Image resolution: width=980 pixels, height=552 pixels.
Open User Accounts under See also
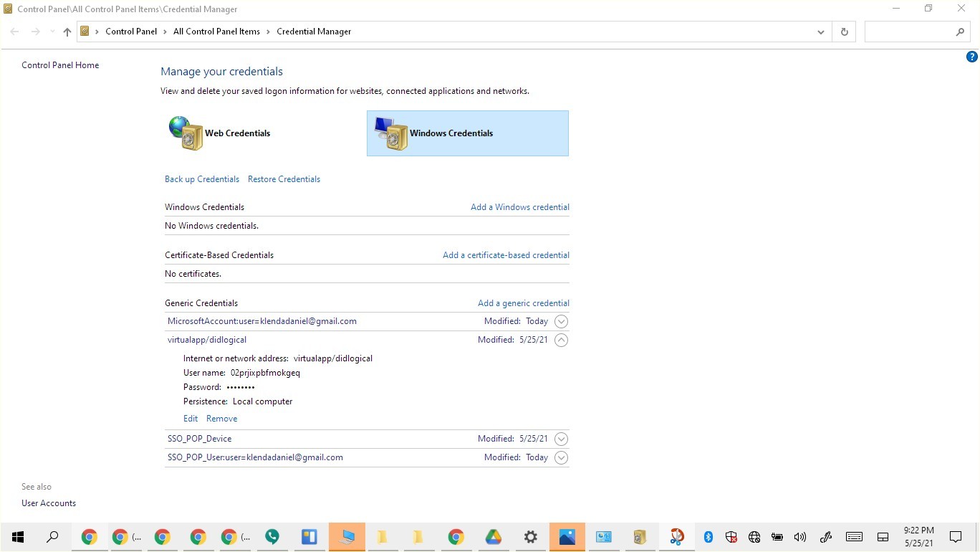coord(49,503)
